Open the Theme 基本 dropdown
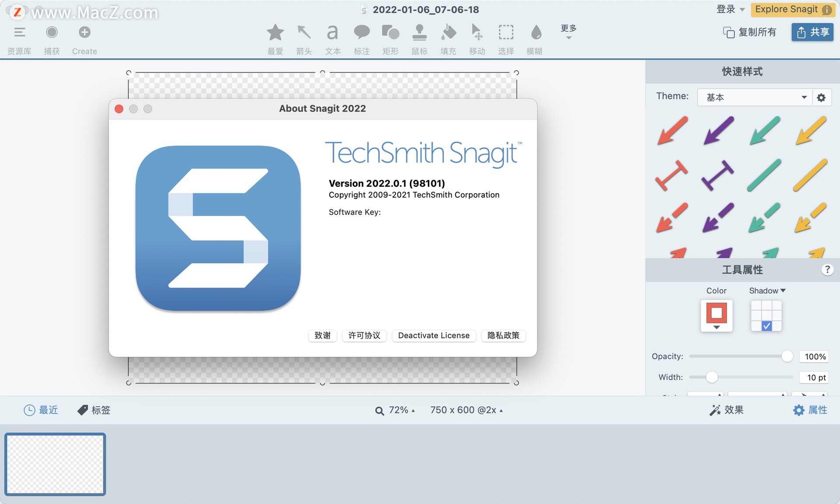 point(755,97)
